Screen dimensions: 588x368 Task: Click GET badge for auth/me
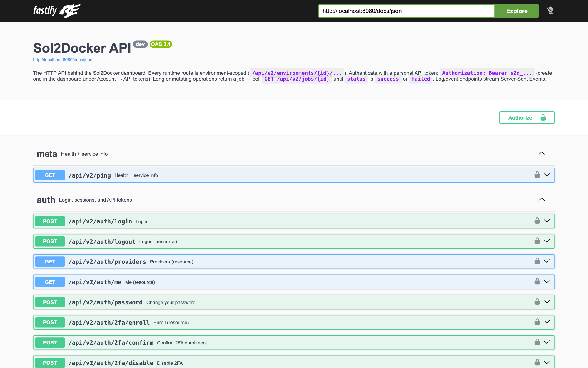[x=50, y=282]
